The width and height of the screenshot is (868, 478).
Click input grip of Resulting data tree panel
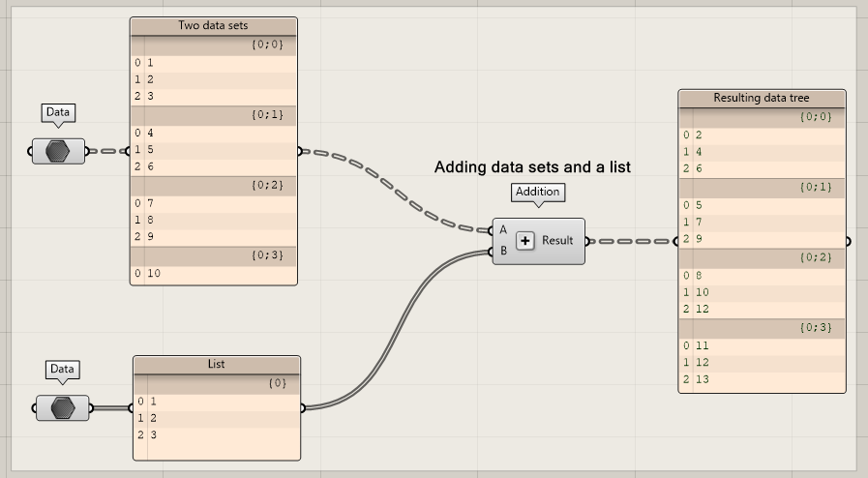pyautogui.click(x=676, y=241)
